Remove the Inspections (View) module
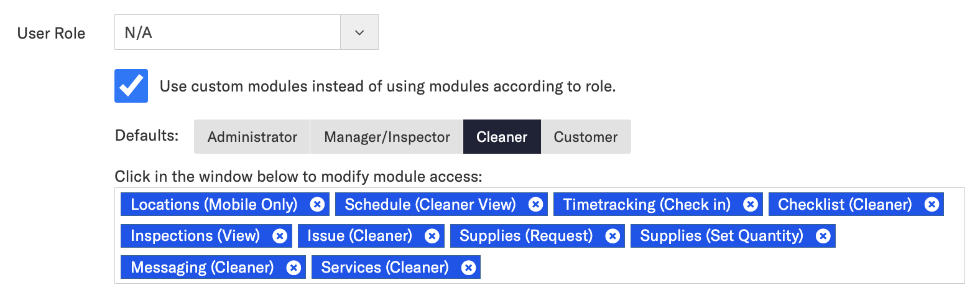980x300 pixels. 280,236
